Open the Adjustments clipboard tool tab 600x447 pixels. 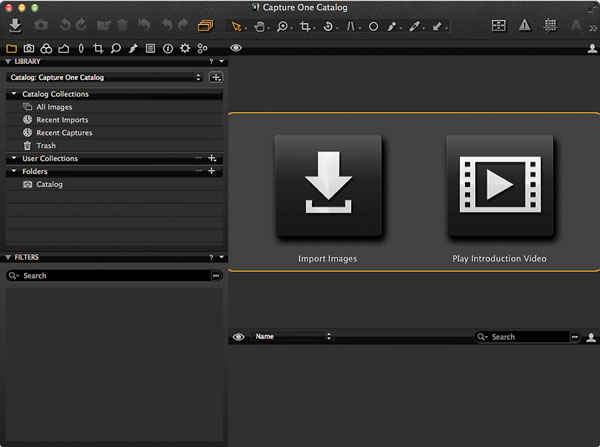tap(150, 49)
